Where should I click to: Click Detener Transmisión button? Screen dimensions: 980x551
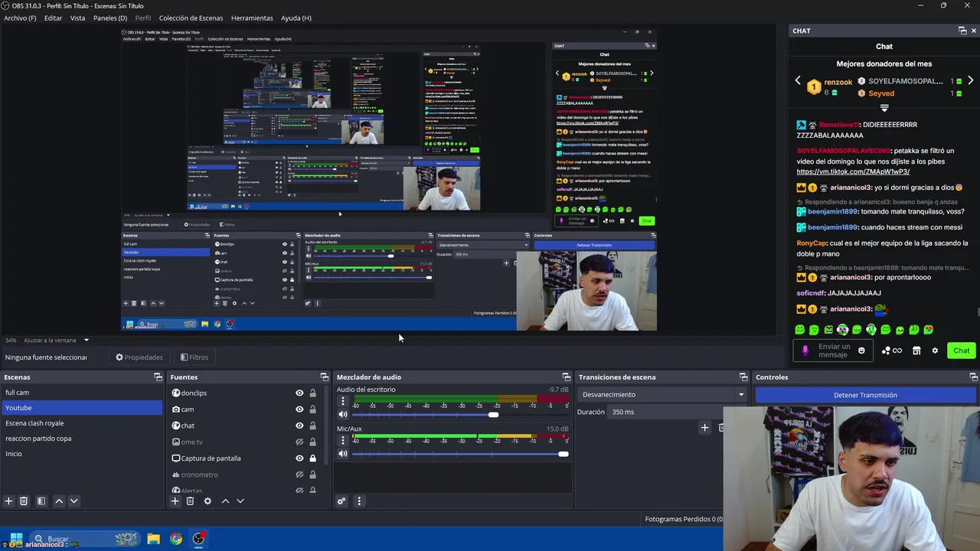(x=865, y=395)
